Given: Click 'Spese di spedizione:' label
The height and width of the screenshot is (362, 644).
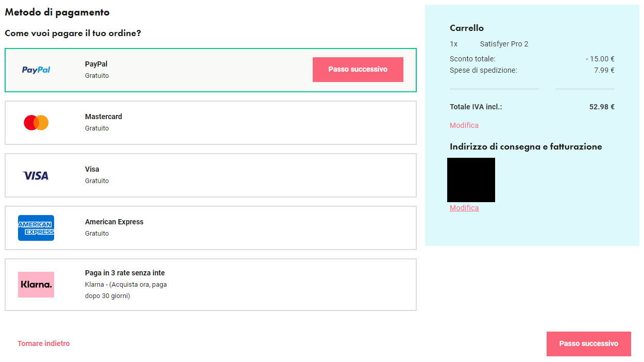Looking at the screenshot, I should tap(483, 70).
